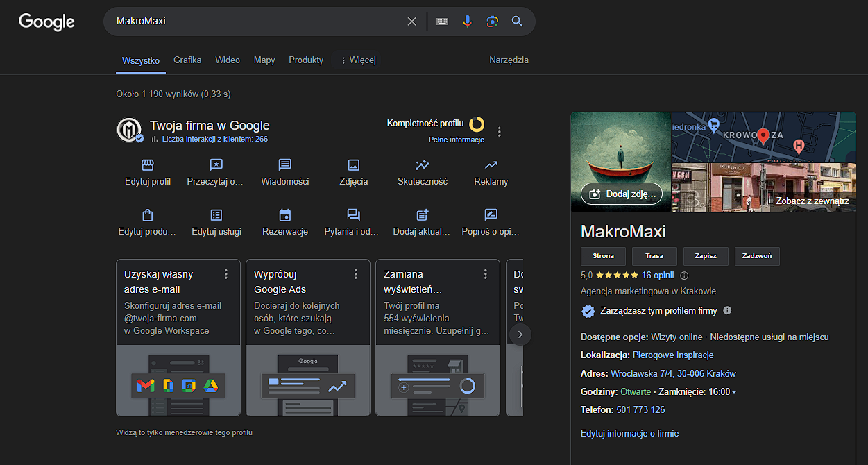Click the voice search microphone icon

(467, 22)
